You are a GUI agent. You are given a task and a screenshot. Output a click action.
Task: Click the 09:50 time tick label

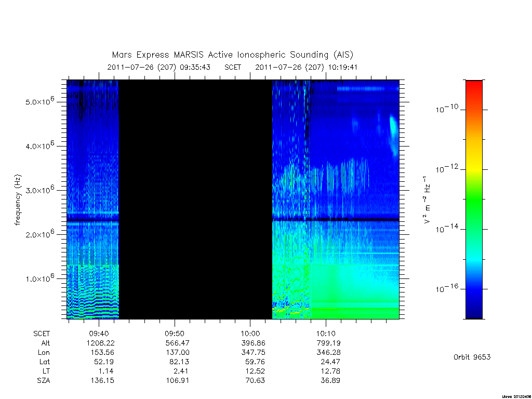point(175,334)
